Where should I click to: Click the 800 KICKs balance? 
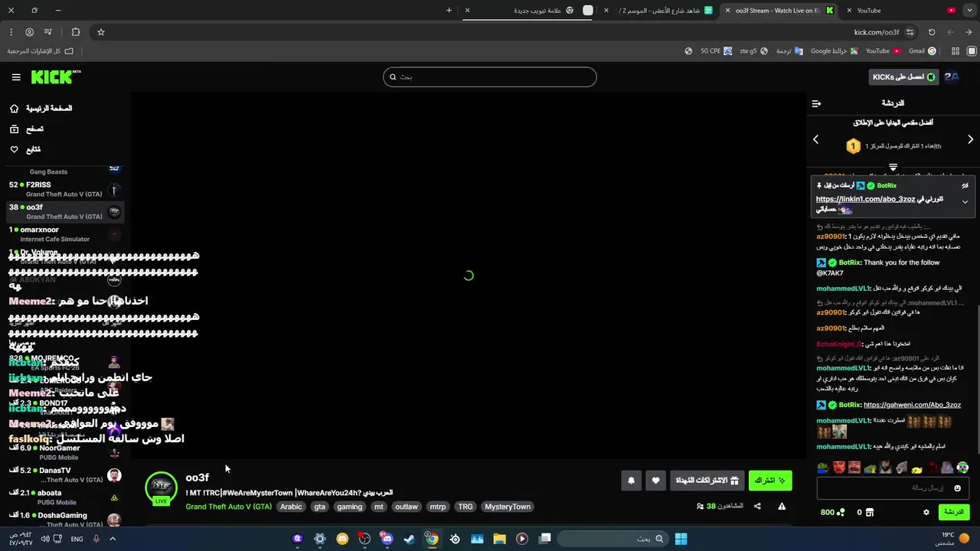832,512
